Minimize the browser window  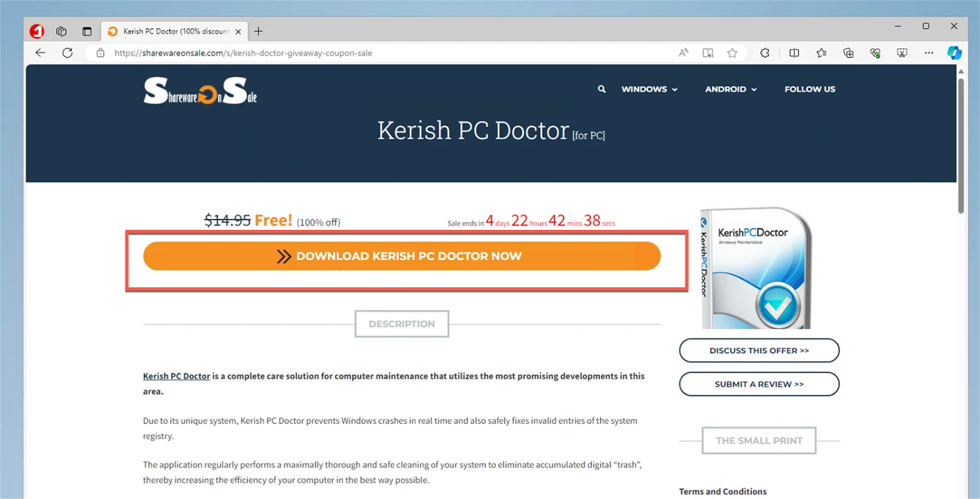tap(897, 26)
